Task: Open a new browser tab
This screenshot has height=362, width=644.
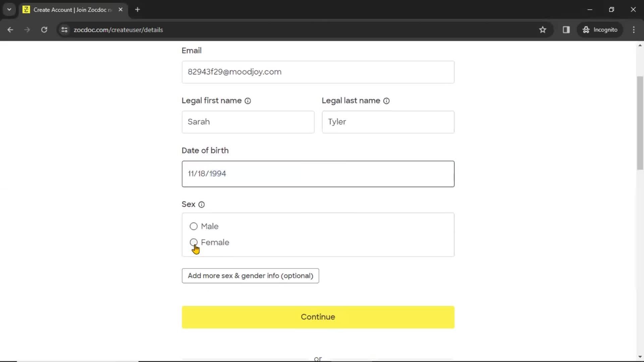Action: tap(137, 9)
